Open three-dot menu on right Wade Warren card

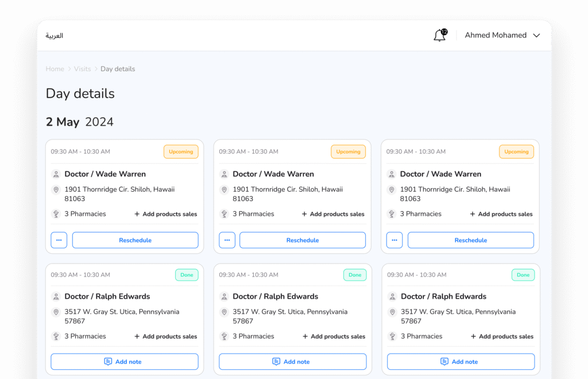point(394,240)
